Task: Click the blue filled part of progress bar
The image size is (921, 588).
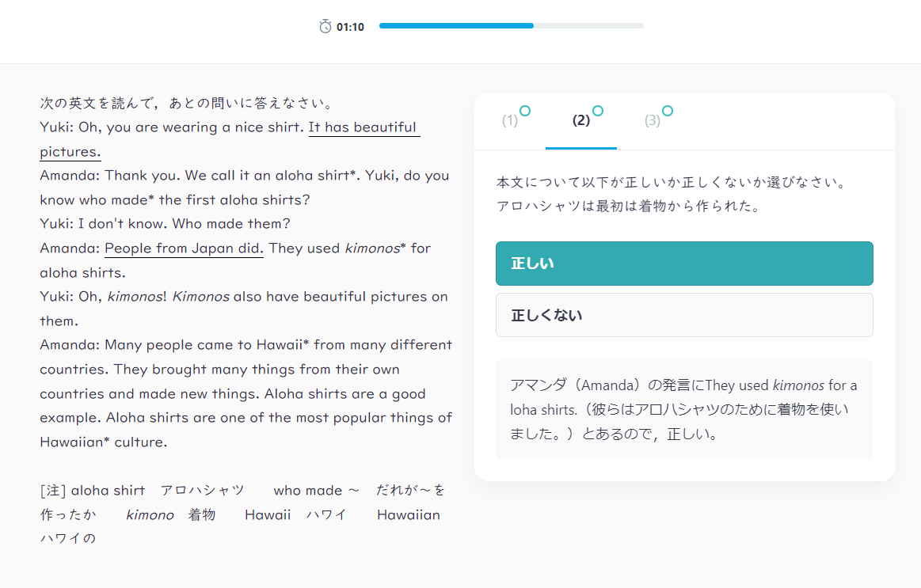Action: point(455,26)
